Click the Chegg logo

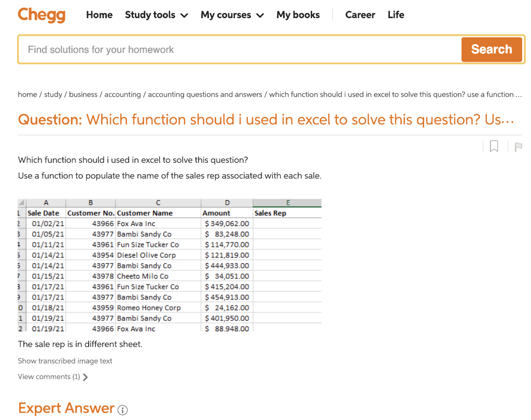coord(41,15)
